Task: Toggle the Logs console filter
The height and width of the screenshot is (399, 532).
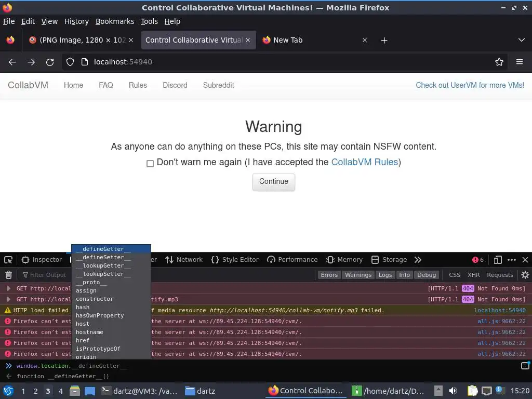Action: pos(385,275)
